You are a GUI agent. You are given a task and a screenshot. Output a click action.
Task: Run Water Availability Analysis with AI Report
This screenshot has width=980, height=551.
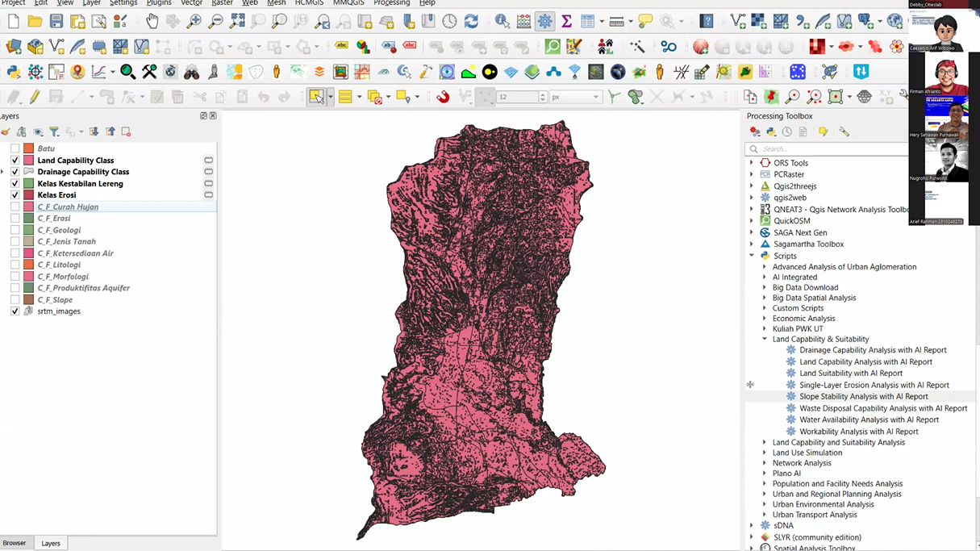(869, 420)
